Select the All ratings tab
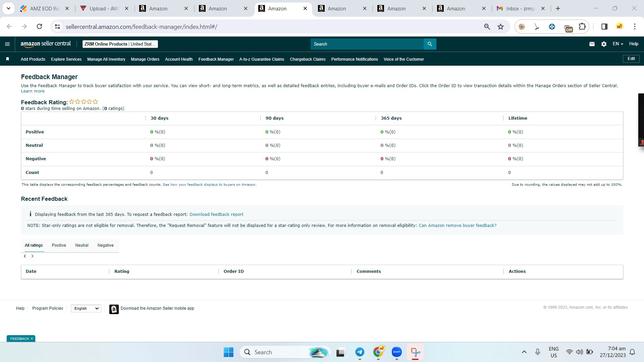644x362 pixels. pos(34,245)
